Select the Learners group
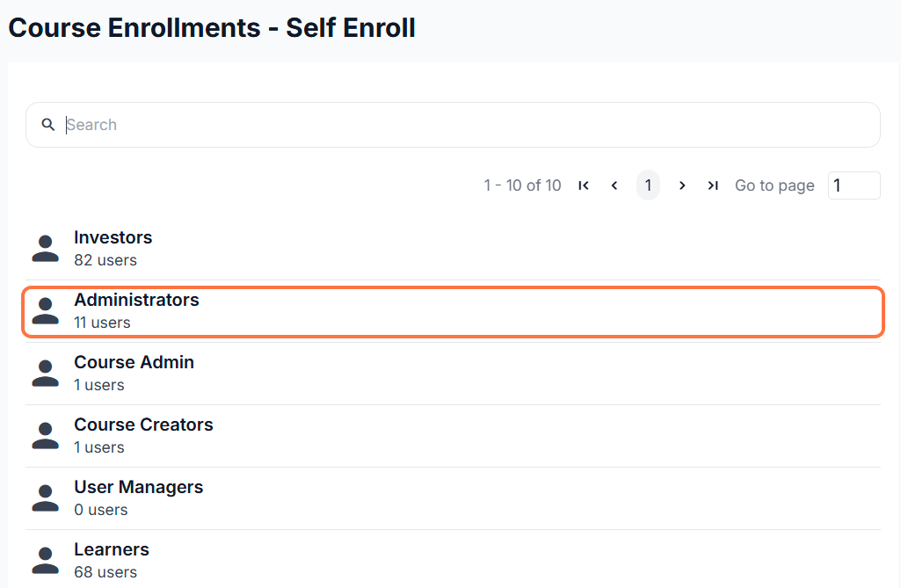 tap(112, 550)
